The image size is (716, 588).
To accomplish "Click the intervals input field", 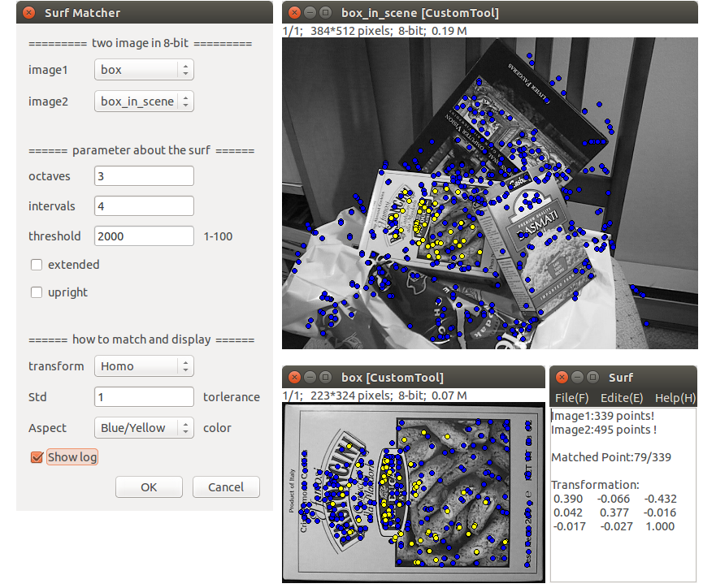I will point(144,206).
